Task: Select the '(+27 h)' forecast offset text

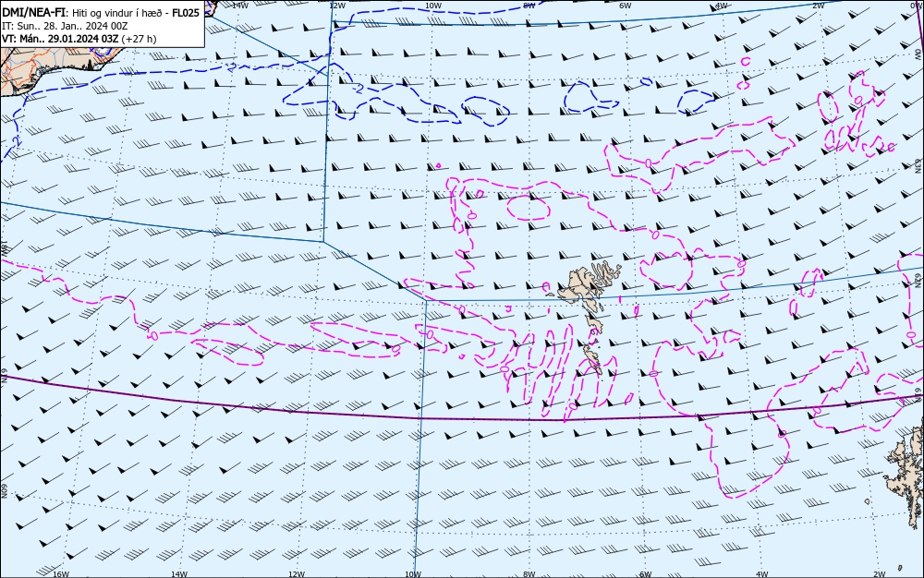Action: tap(139, 39)
